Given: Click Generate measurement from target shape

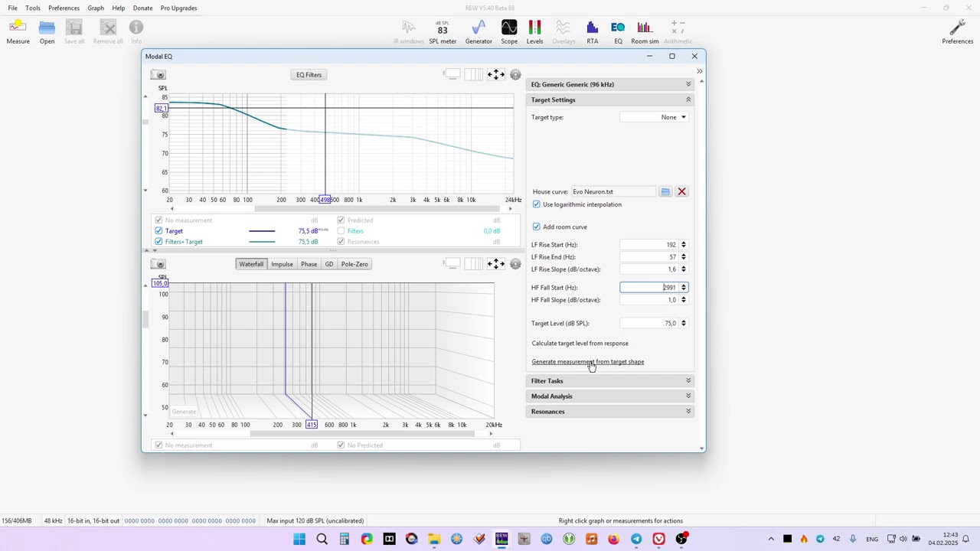Looking at the screenshot, I should 588,361.
